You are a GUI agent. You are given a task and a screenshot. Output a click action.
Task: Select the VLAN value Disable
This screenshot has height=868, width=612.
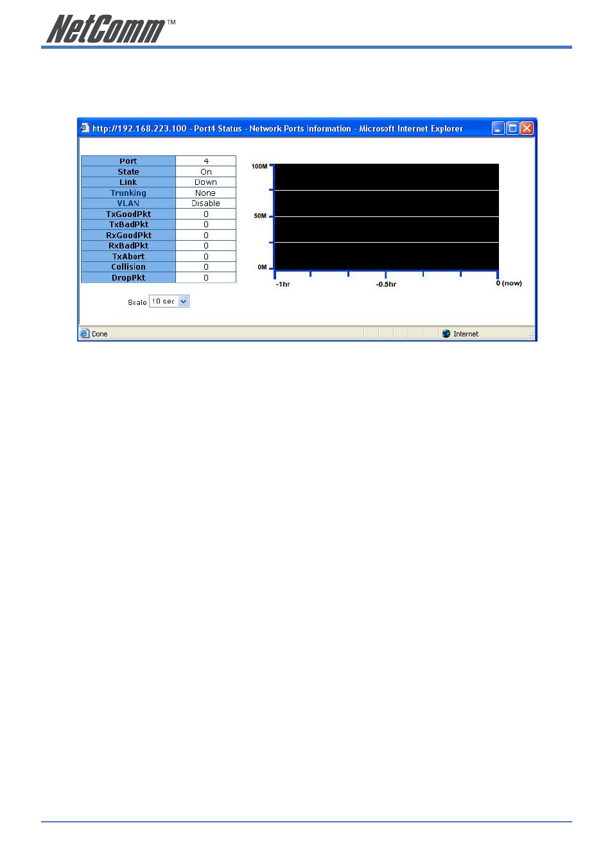point(206,204)
